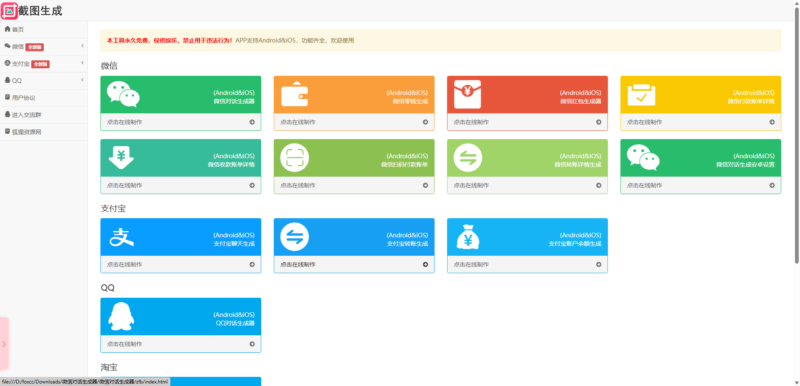Click 点击在线制作 under 微信对话生成器
800x386 pixels.
click(x=124, y=122)
